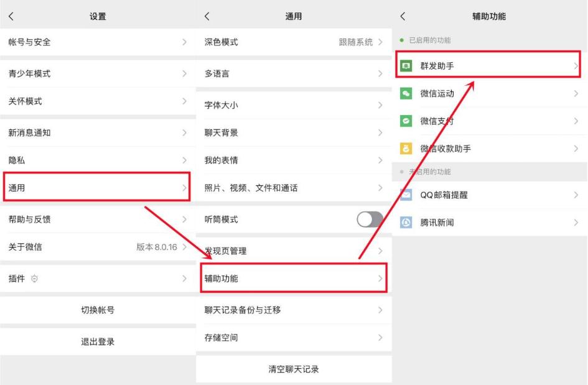The width and height of the screenshot is (588, 385).
Task: Open 我的表情
Action: pyautogui.click(x=294, y=160)
